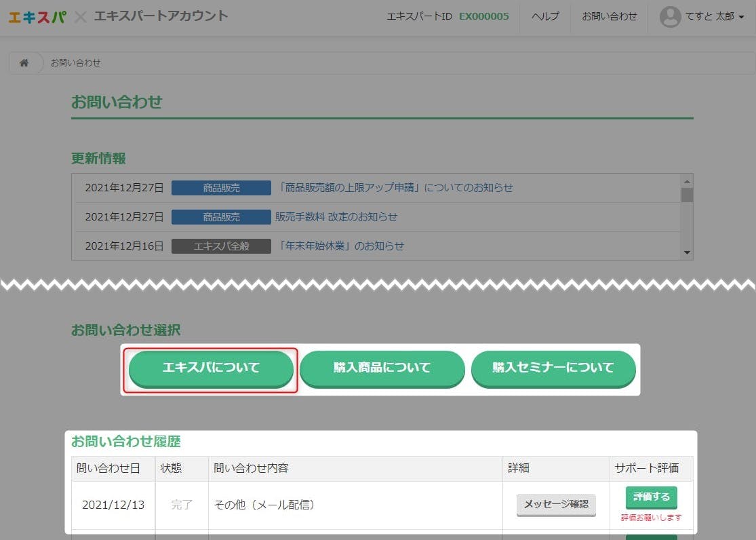Open 販売手数料 改定のお知らせ link

(x=336, y=216)
